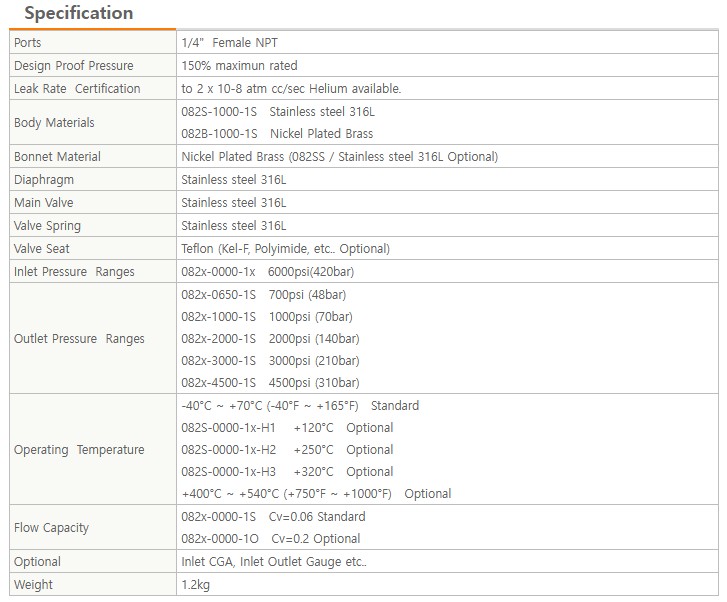Image resolution: width=727 pixels, height=602 pixels.
Task: Select the Bonnet Material label
Action: tap(57, 156)
